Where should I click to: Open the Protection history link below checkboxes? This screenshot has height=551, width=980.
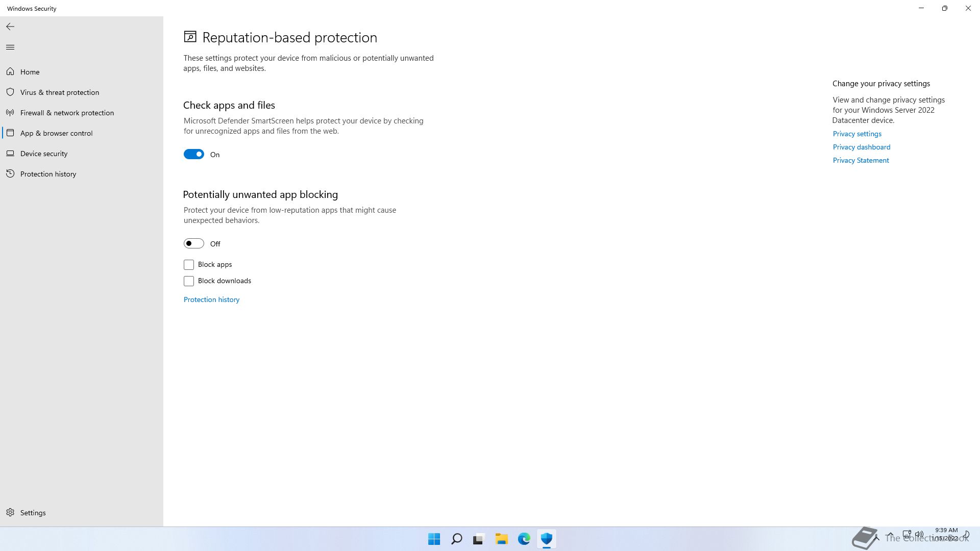pos(211,299)
